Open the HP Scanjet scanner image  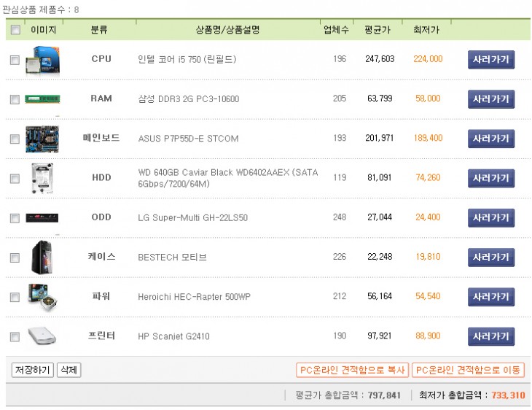(42, 336)
